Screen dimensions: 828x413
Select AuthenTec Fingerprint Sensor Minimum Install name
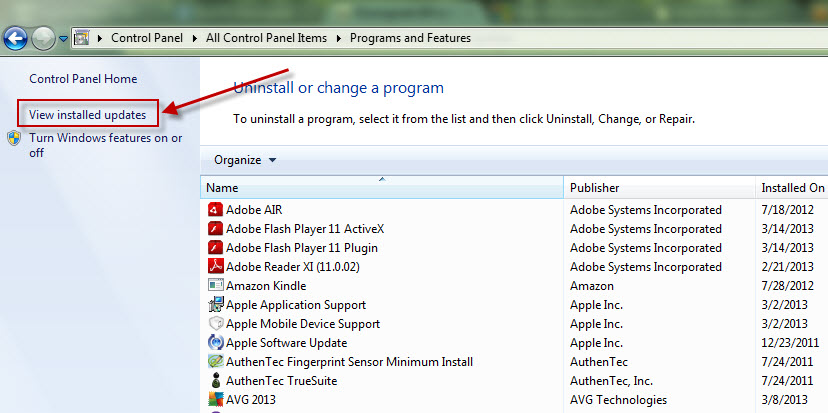tap(350, 362)
